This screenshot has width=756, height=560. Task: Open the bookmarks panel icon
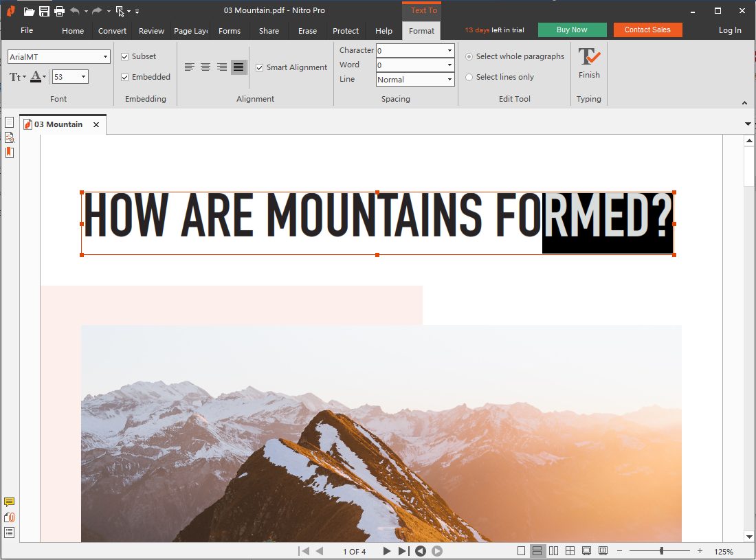[10, 153]
